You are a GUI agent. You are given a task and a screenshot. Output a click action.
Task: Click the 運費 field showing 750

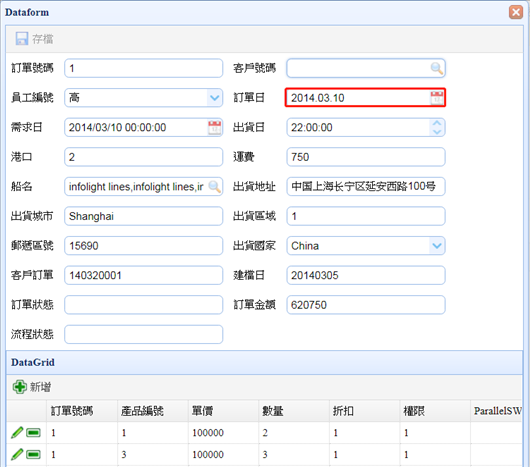[x=366, y=157]
